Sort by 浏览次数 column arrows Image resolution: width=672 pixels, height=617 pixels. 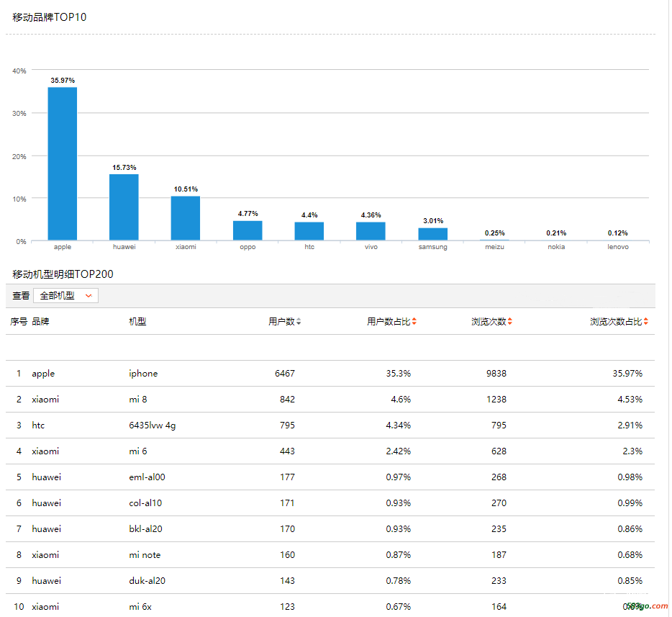pos(509,321)
